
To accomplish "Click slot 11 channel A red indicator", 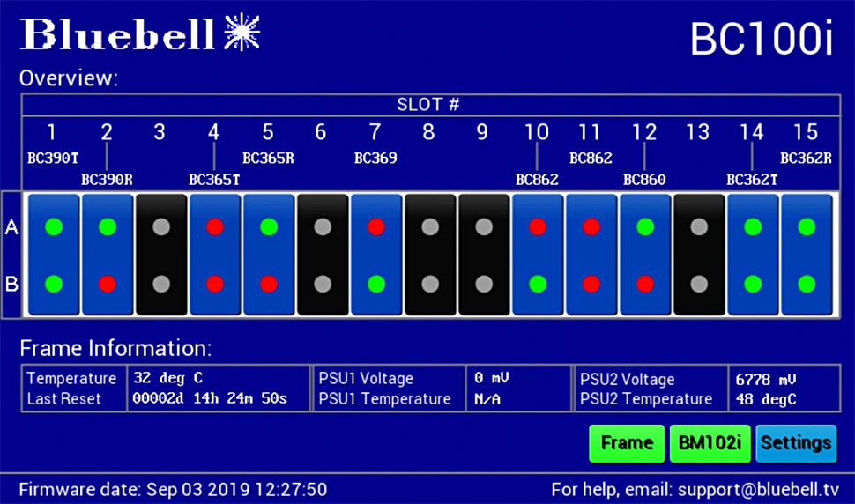I will (591, 226).
